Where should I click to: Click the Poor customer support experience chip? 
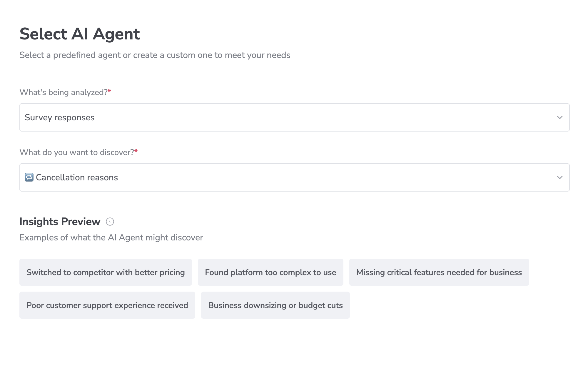pyautogui.click(x=107, y=305)
